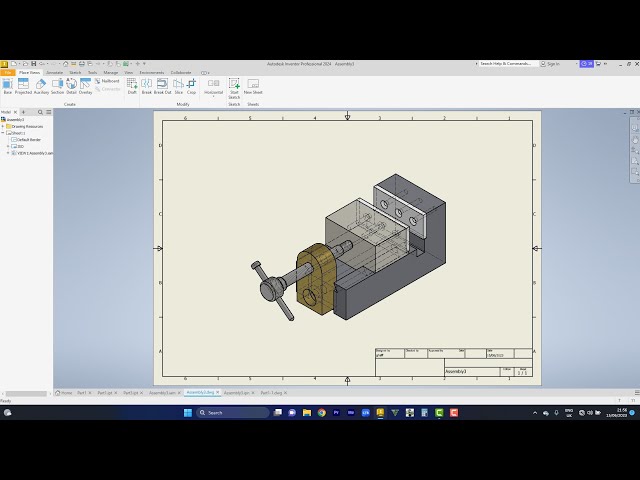The image size is (640, 480).
Task: Select the Base view tool
Action: (x=7, y=87)
